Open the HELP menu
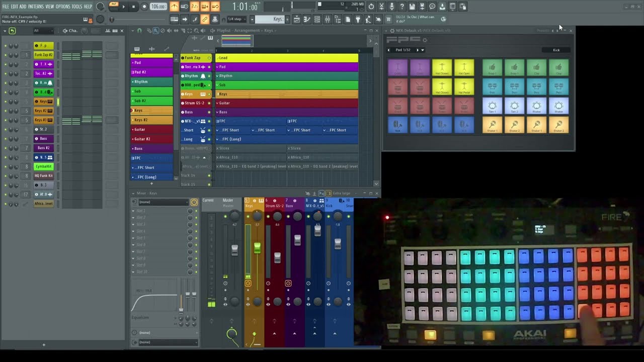 tap(88, 7)
